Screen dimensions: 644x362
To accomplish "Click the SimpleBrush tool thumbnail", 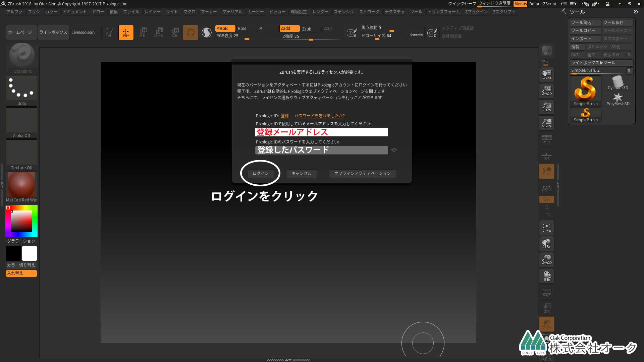I will (585, 90).
